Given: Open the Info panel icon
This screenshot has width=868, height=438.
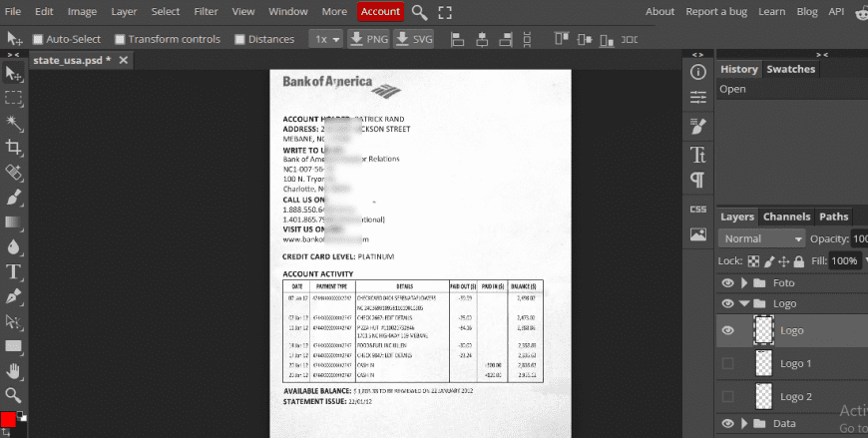Looking at the screenshot, I should point(698,72).
